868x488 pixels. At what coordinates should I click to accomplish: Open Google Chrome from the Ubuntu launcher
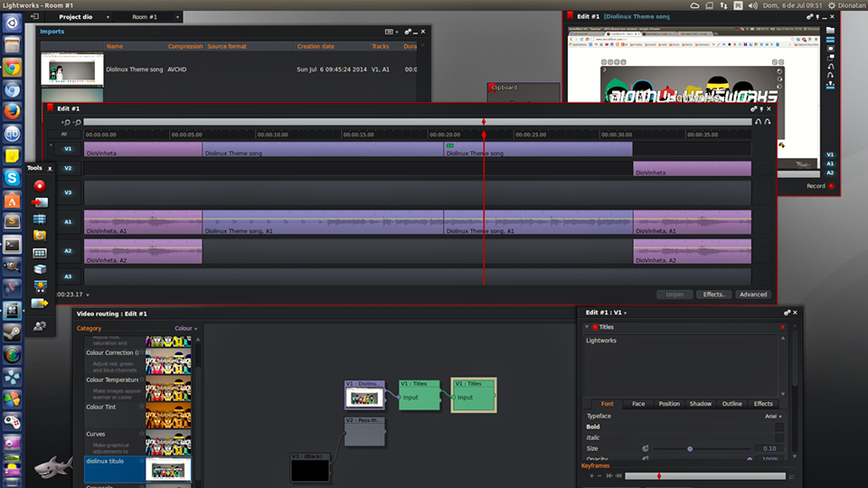(12, 68)
